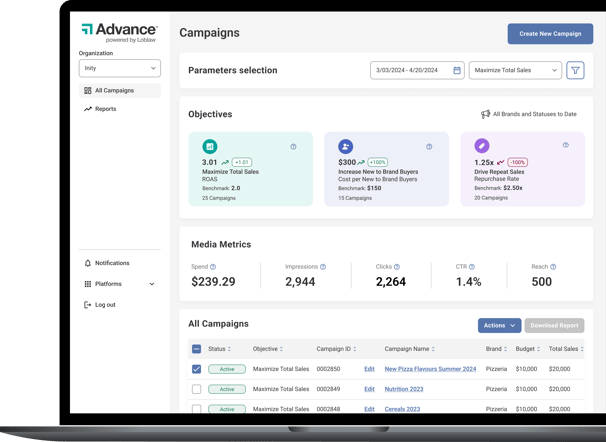This screenshot has width=606, height=442.
Task: Uncheck the New Pizza Flavours Summer 2024 row
Action: 196,369
